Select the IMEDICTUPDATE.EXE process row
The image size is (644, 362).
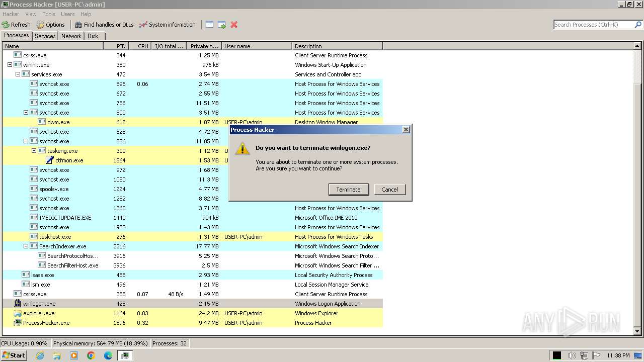pyautogui.click(x=193, y=218)
